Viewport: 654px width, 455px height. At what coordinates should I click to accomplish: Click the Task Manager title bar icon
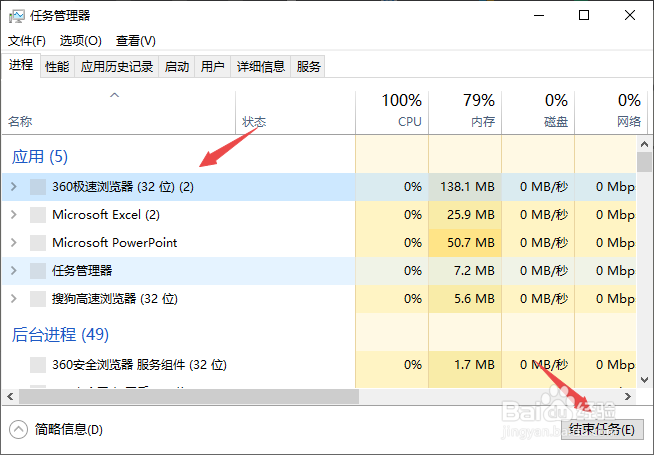[17, 16]
